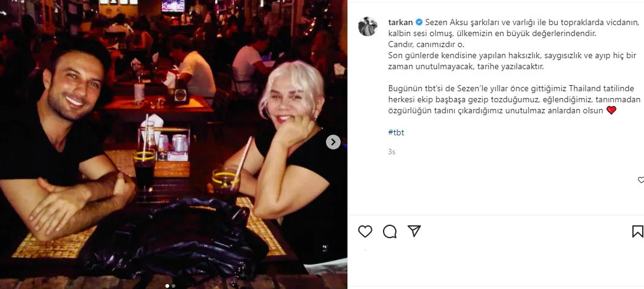
Task: Open tarkan's profile picture avatar
Action: pos(368,26)
